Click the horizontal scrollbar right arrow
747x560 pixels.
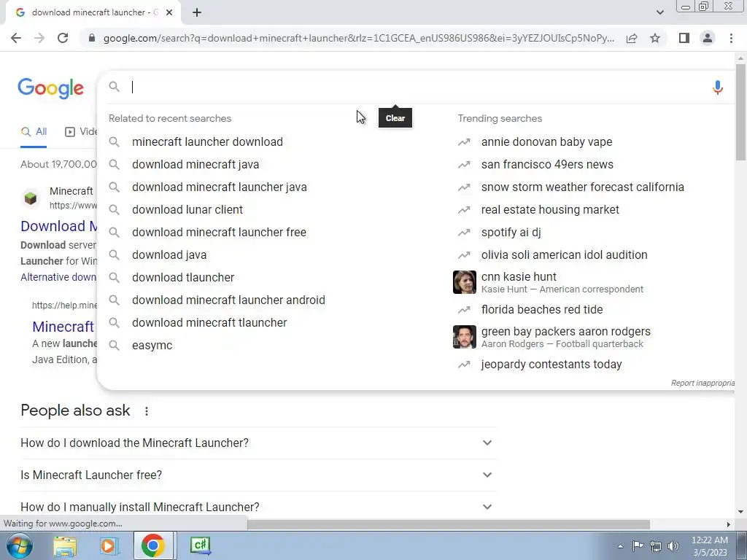[729, 524]
